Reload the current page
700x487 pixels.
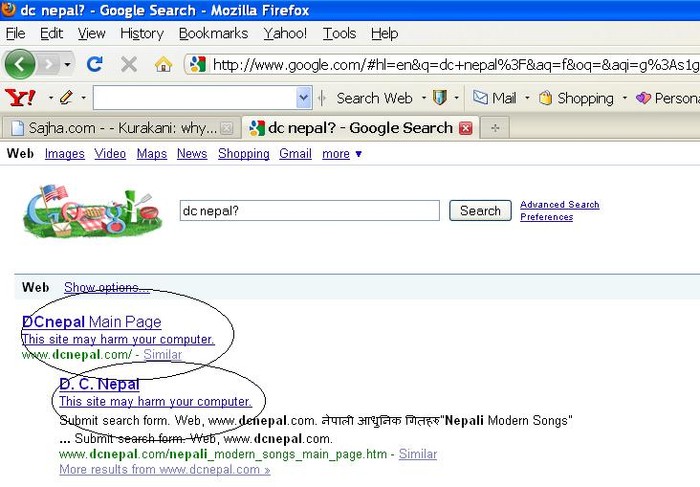[x=95, y=64]
